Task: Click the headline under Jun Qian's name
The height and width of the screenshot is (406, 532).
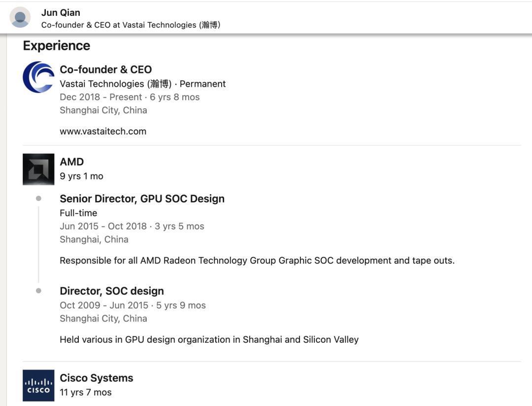Action: (131, 25)
